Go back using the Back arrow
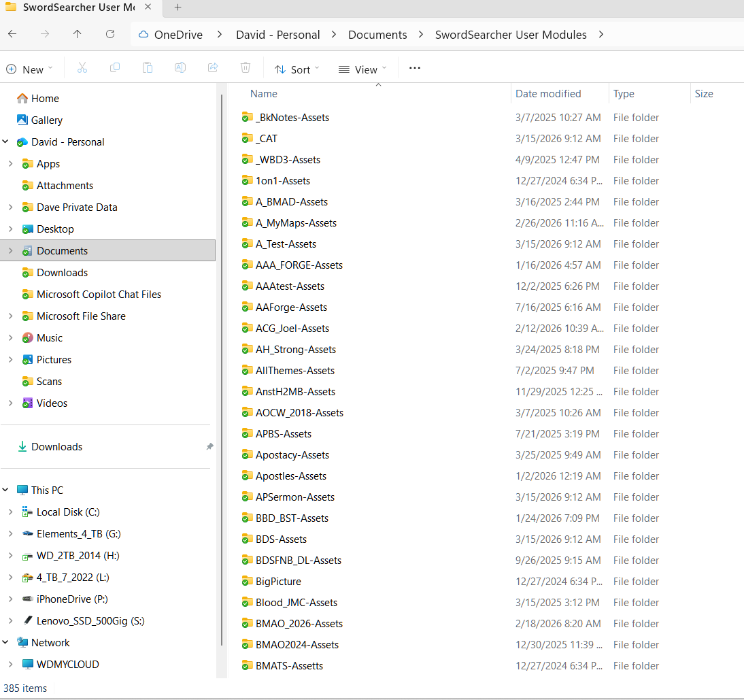Viewport: 744px width, 700px height. (12, 34)
